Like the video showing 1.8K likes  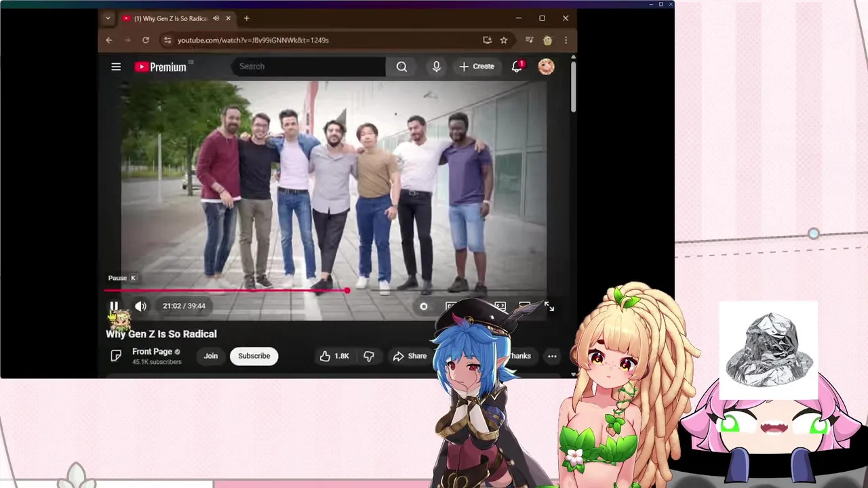(x=335, y=356)
